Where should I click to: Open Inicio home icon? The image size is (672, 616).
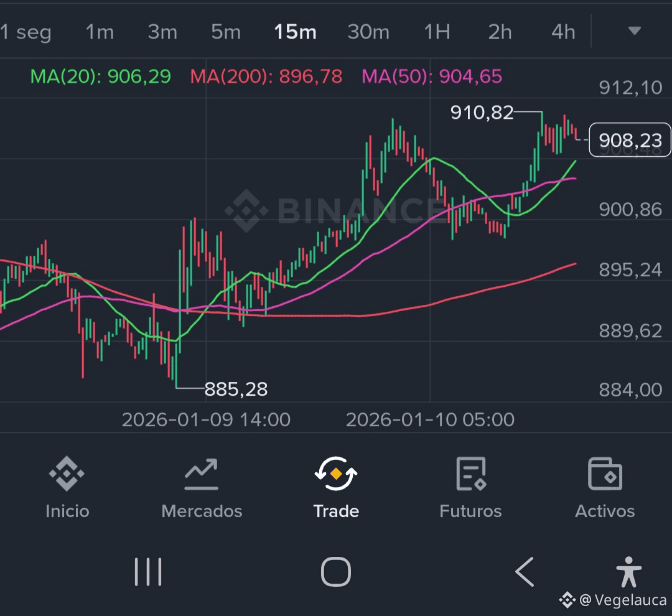tap(67, 475)
